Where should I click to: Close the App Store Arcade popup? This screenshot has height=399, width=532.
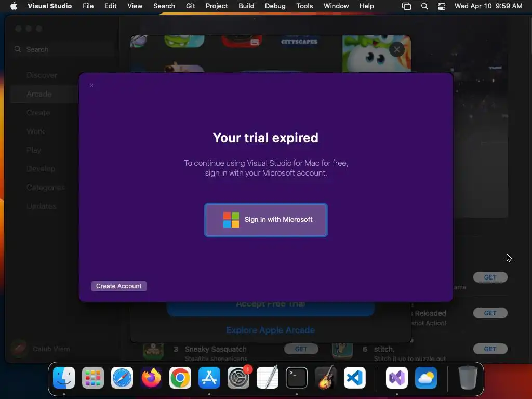[x=396, y=49]
